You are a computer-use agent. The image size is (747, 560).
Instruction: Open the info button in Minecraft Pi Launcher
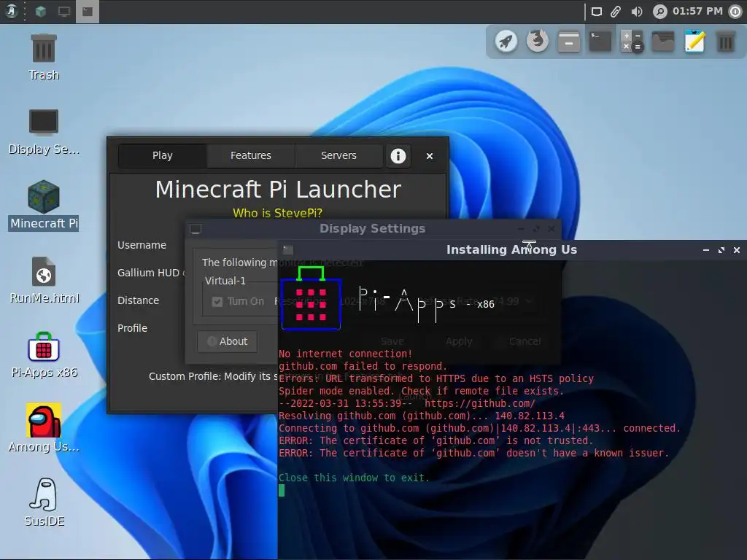(x=398, y=156)
